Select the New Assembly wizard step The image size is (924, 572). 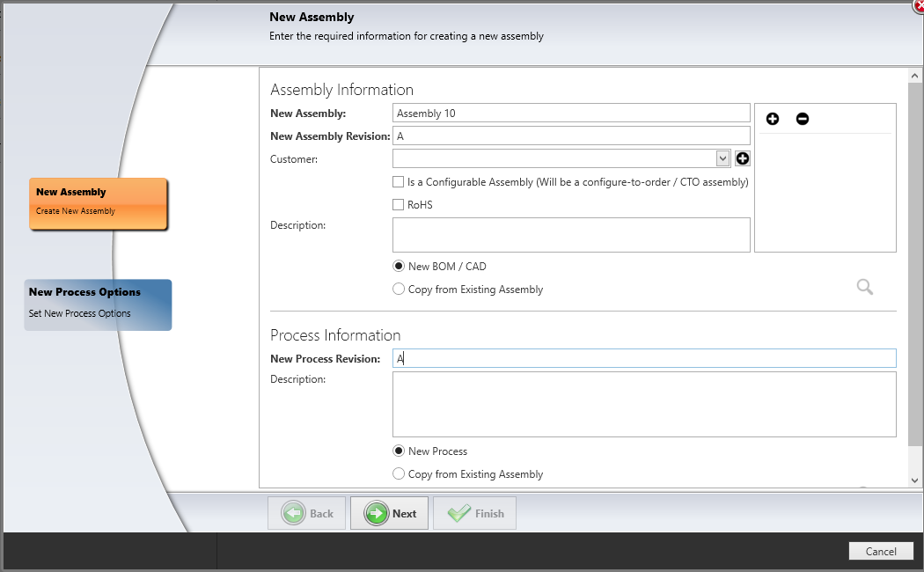(x=98, y=203)
